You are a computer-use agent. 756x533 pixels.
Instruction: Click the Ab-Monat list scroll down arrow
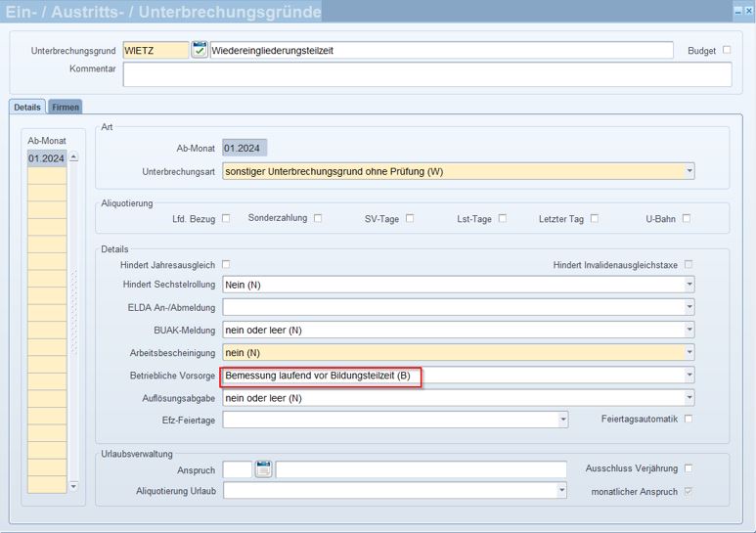pyautogui.click(x=73, y=486)
